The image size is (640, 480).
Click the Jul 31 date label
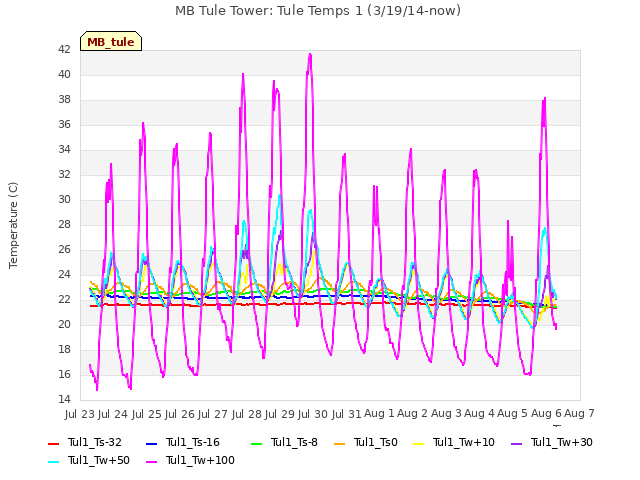tap(346, 414)
